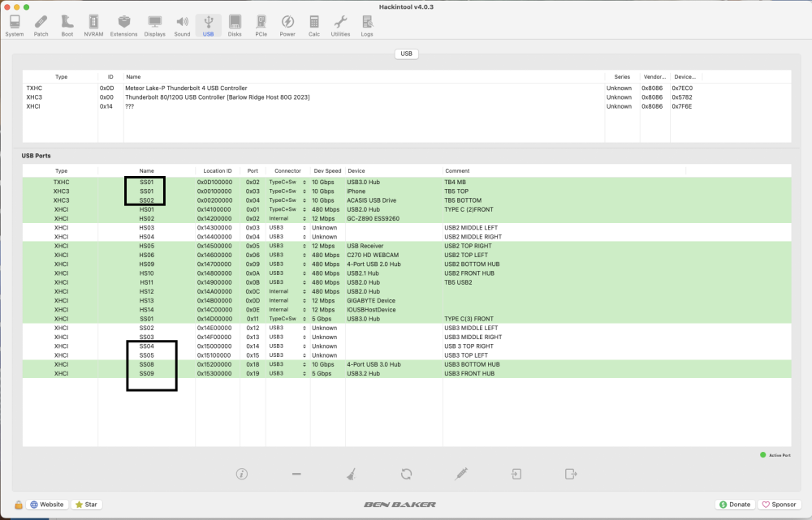Viewport: 812px width, 520px height.
Task: Click the export icon with outward arrow
Action: pos(571,474)
